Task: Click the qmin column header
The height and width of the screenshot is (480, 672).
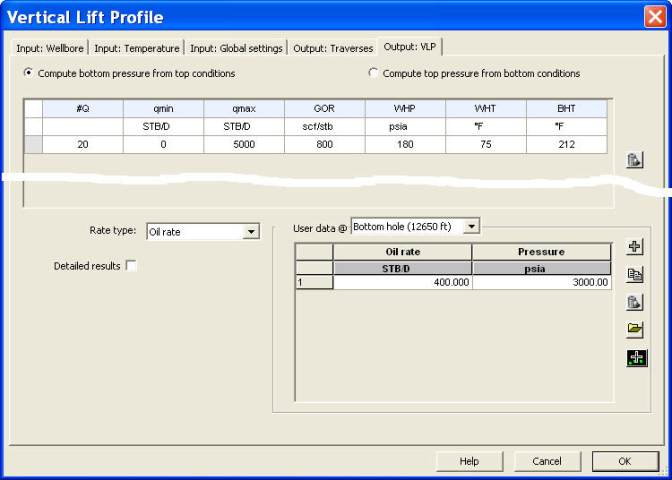Action: coord(163,109)
